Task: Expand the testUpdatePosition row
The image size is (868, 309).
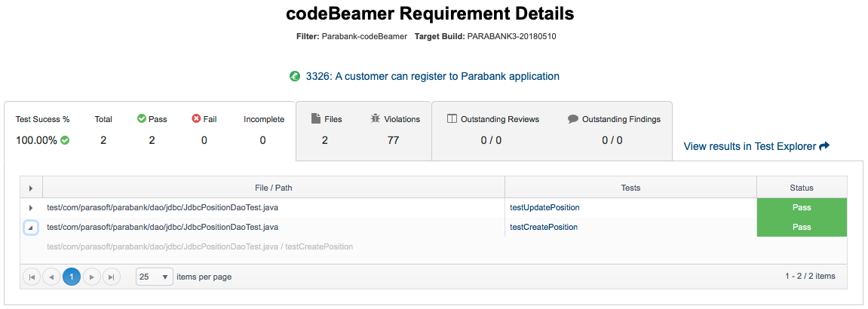Action: tap(31, 208)
